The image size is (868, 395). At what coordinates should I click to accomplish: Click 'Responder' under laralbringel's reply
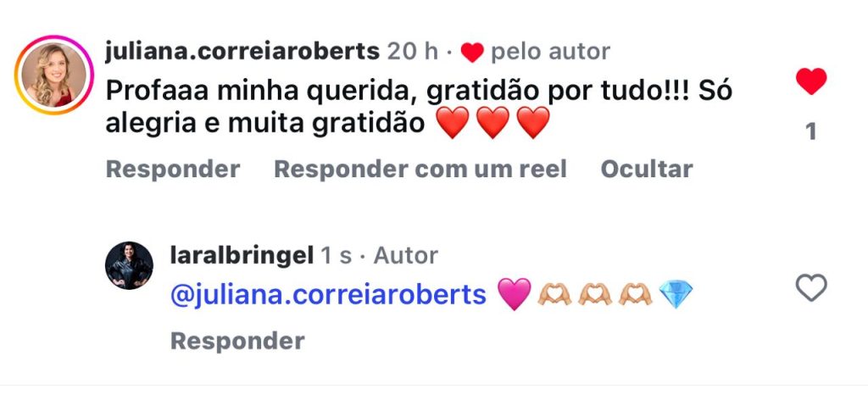click(x=237, y=341)
